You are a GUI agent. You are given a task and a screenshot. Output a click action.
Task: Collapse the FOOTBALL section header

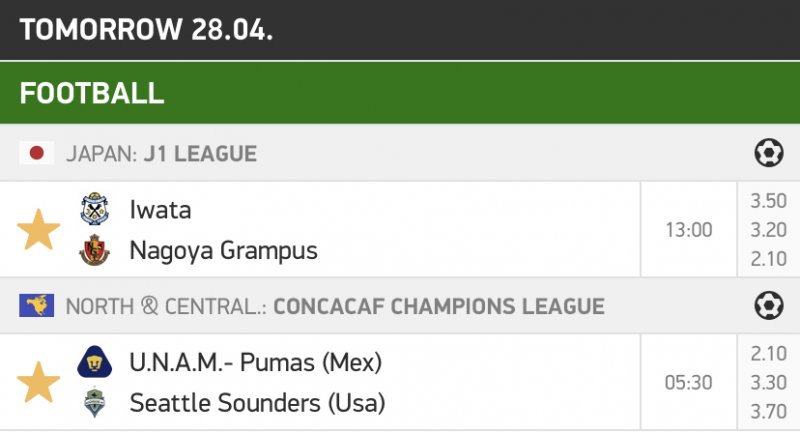tap(400, 93)
